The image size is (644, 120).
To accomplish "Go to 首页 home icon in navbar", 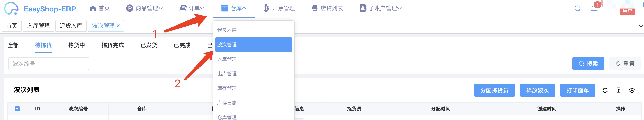I will coord(93,8).
